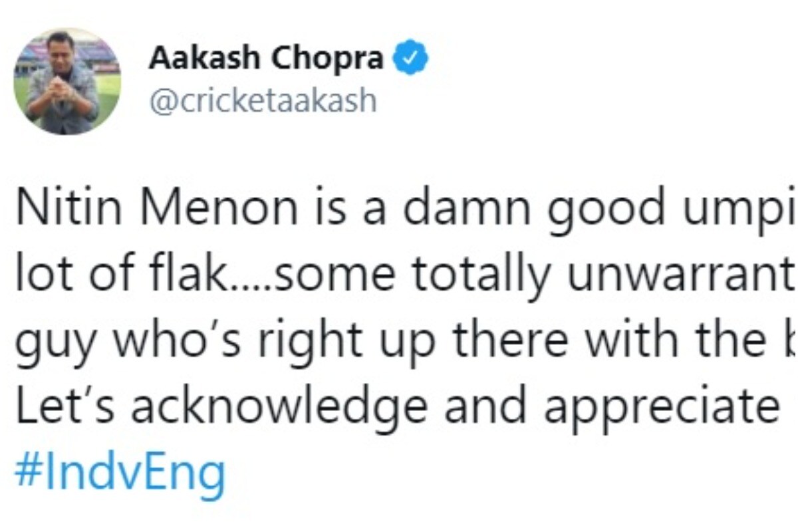Open Aakash Chopra's profile photo
Viewport: 798px width, 532px height.
pyautogui.click(x=67, y=82)
